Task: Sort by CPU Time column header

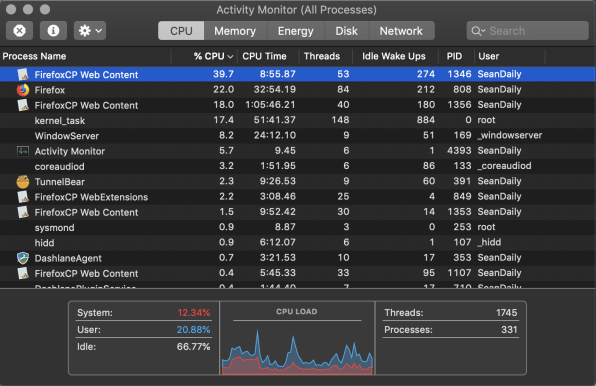Action: (268, 56)
